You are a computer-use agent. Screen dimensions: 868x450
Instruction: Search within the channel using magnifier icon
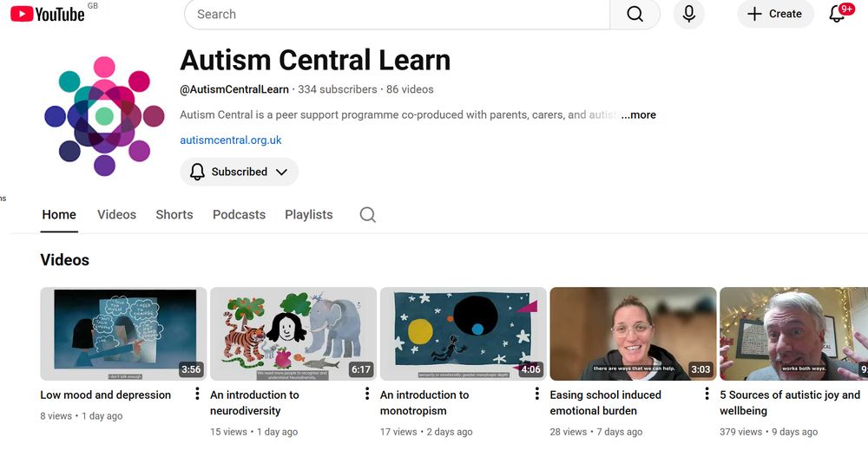click(x=367, y=214)
